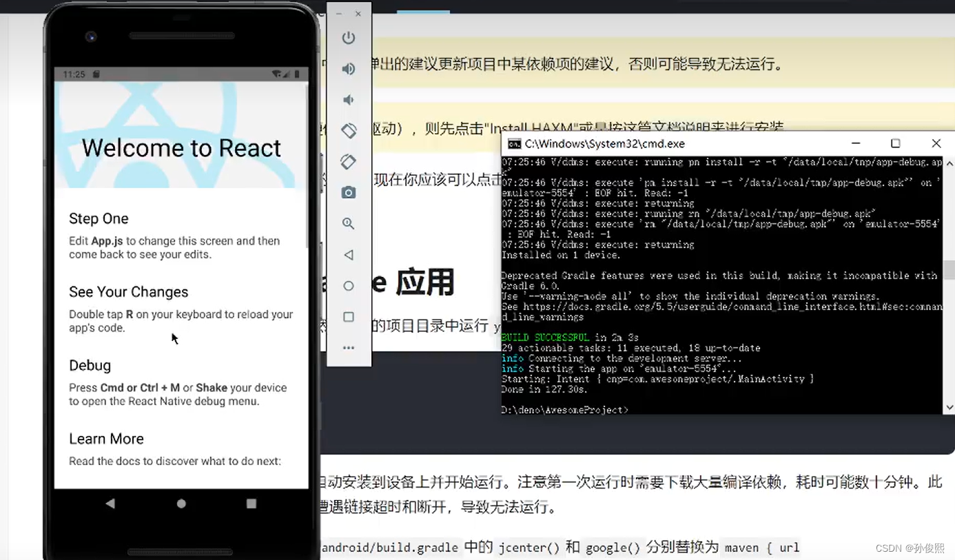The width and height of the screenshot is (955, 560).
Task: Click the 'See Your Changes' heading
Action: click(128, 292)
